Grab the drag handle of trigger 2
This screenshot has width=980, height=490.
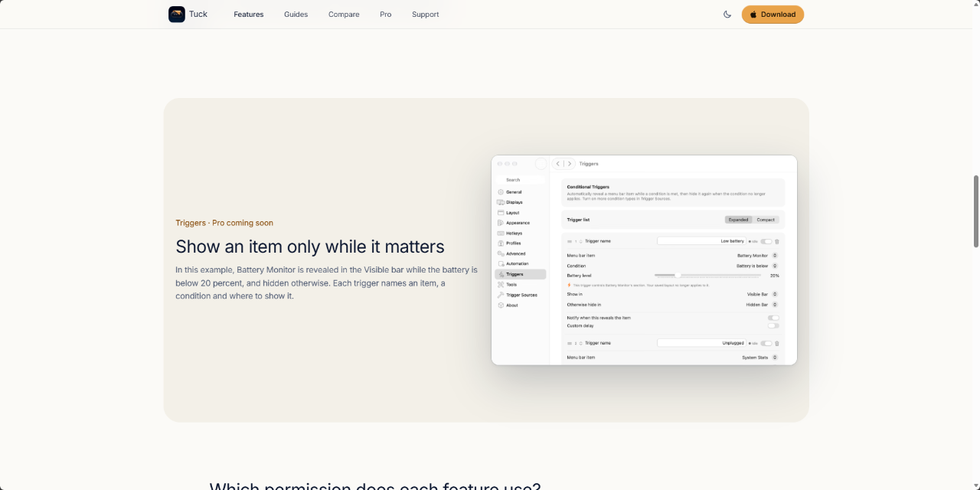coord(570,343)
